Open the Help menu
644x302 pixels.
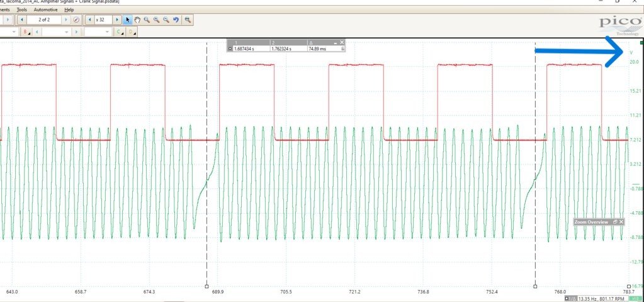(69, 9)
